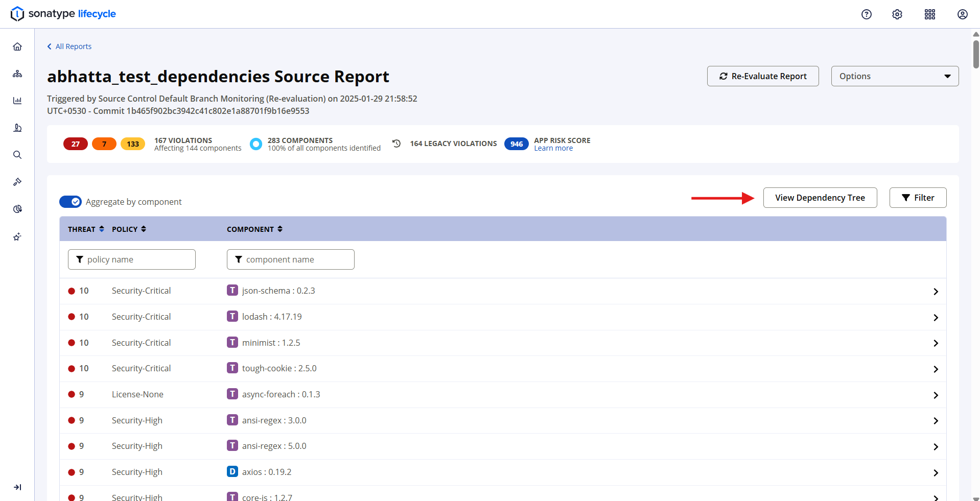The height and width of the screenshot is (501, 980).
Task: Click View Dependency Tree button
Action: 820,198
